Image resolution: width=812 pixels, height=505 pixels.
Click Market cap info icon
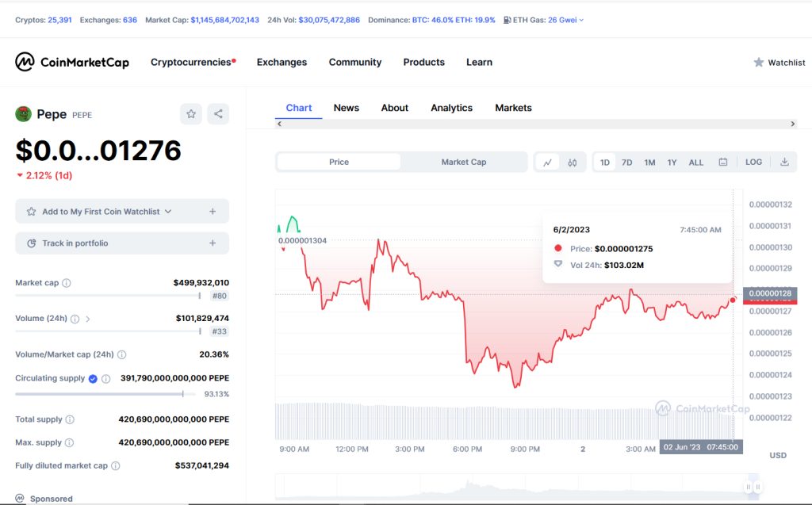67,283
